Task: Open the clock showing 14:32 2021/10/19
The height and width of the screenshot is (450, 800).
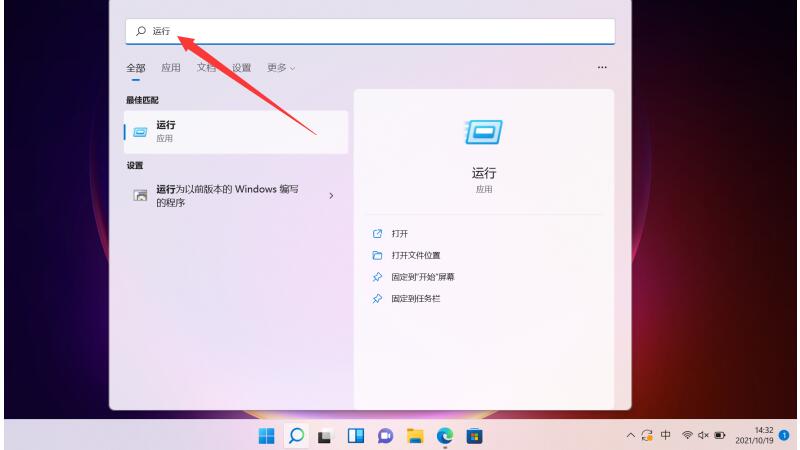Action: [x=755, y=435]
